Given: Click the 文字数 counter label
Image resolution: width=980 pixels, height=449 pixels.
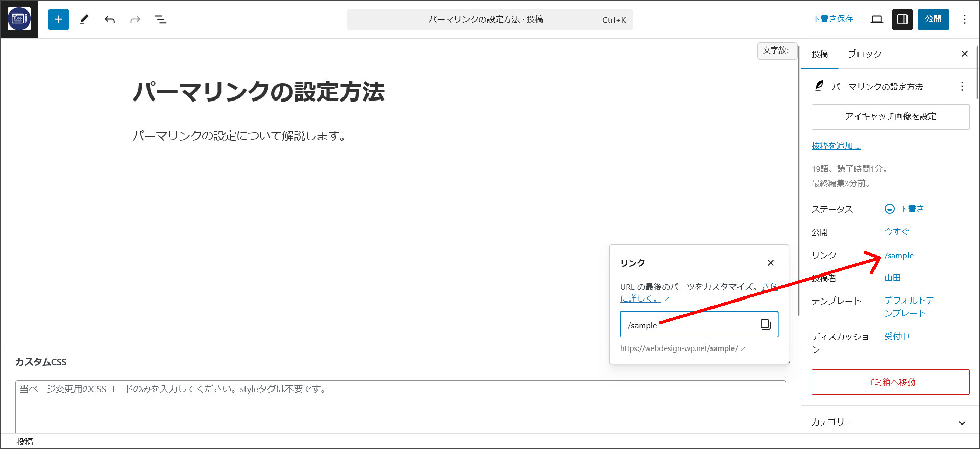Looking at the screenshot, I should click(777, 51).
